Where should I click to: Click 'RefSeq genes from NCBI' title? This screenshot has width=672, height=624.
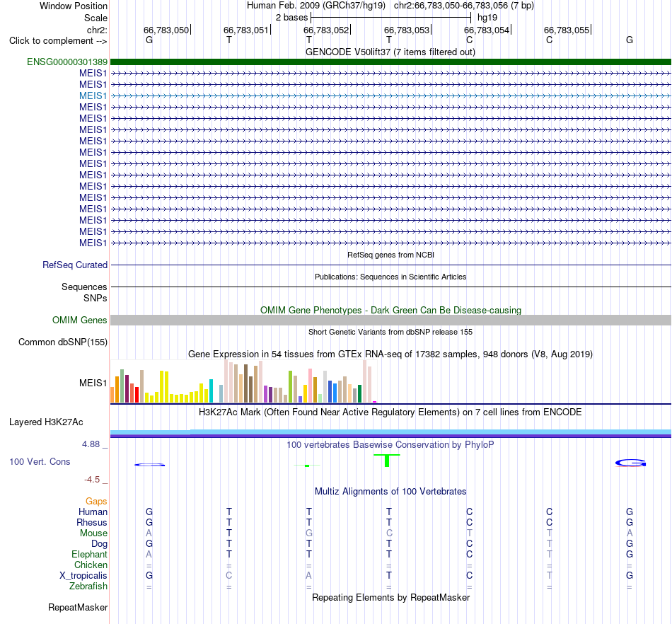point(391,255)
